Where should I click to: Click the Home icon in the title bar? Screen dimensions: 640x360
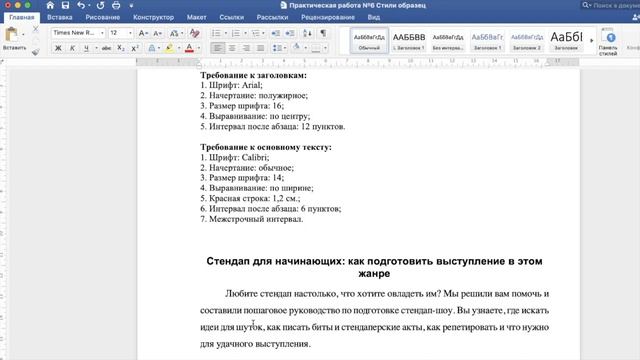[50, 5]
